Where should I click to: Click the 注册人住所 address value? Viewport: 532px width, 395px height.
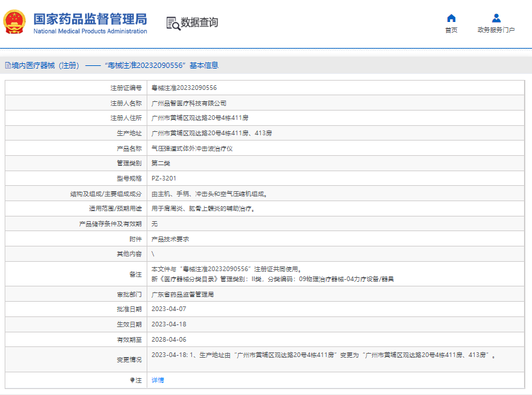click(199, 118)
